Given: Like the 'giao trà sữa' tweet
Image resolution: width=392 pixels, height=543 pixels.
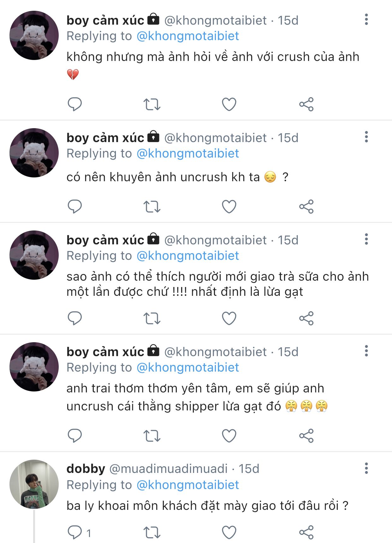Looking at the screenshot, I should pyautogui.click(x=229, y=318).
